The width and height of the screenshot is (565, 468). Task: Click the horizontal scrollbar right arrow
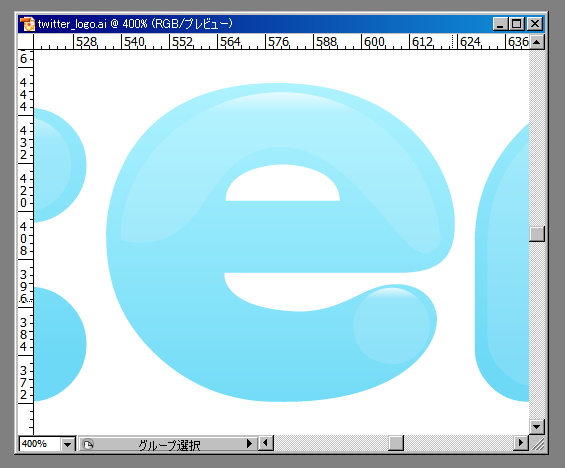(x=521, y=443)
